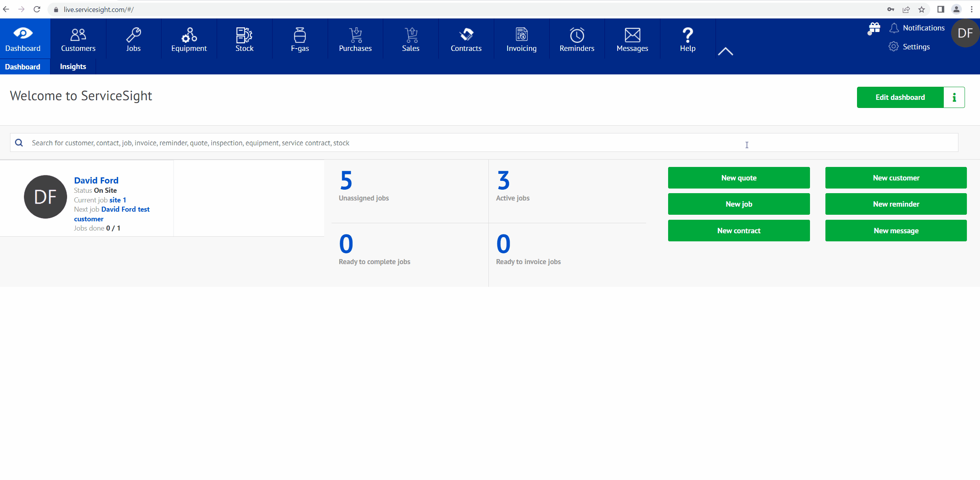980x480 pixels.
Task: Open the David Ford profile link
Action: coord(96,180)
